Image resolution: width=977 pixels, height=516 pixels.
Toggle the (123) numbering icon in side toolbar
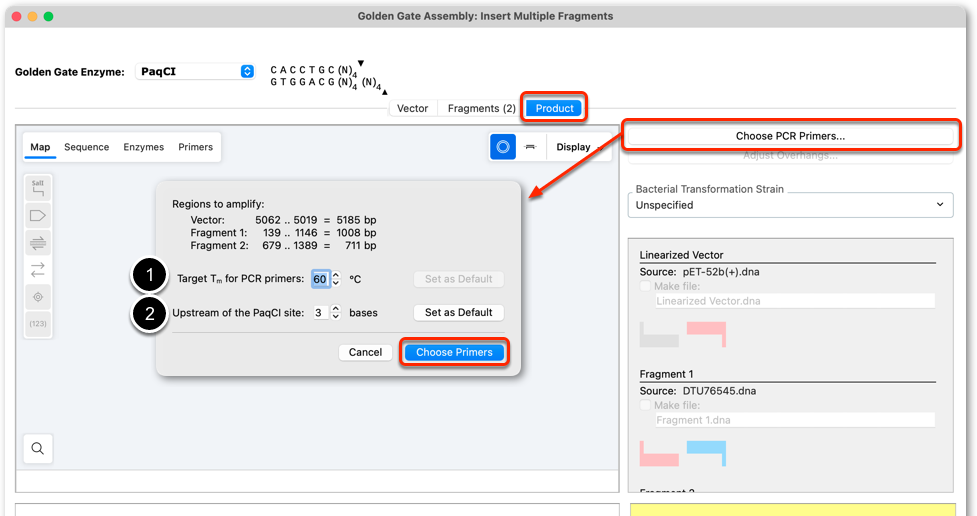pos(38,323)
